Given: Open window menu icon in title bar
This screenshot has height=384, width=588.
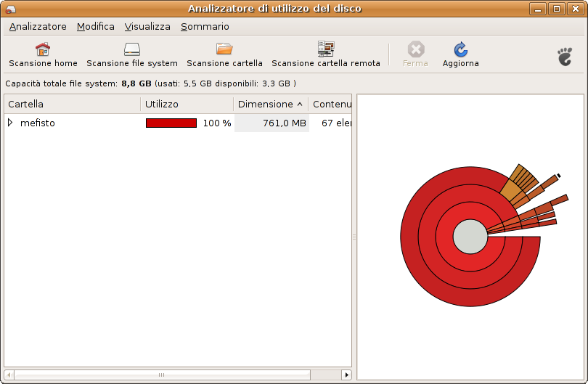Looking at the screenshot, I should (x=9, y=9).
